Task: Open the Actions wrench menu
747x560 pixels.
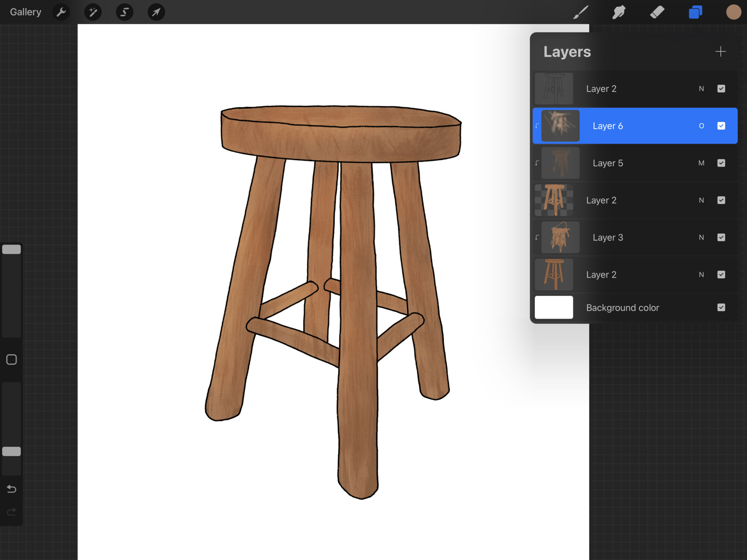Action: pos(61,12)
